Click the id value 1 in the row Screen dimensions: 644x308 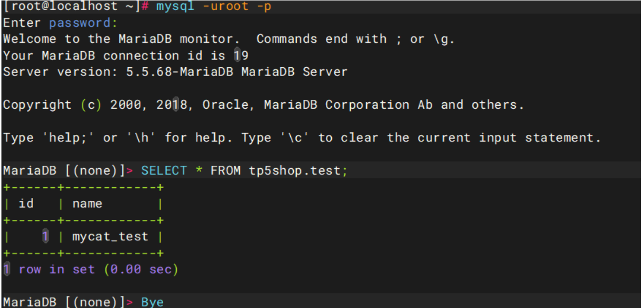pos(45,236)
